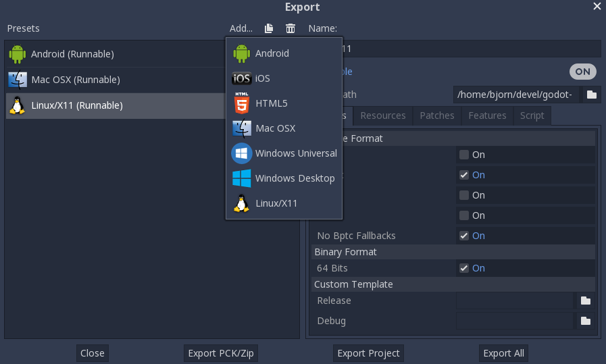The image size is (606, 364).
Task: Toggle No Bptc Fallbacks checkbox
Action: click(x=463, y=236)
